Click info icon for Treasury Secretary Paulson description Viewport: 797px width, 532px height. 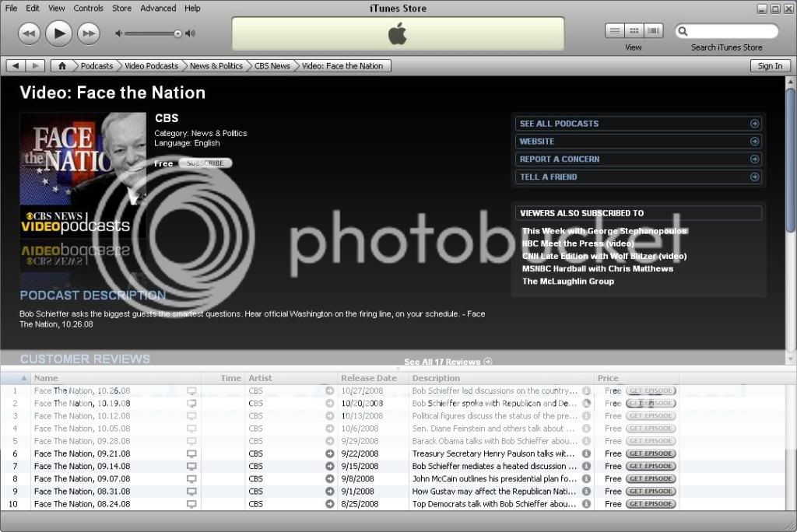[586, 453]
